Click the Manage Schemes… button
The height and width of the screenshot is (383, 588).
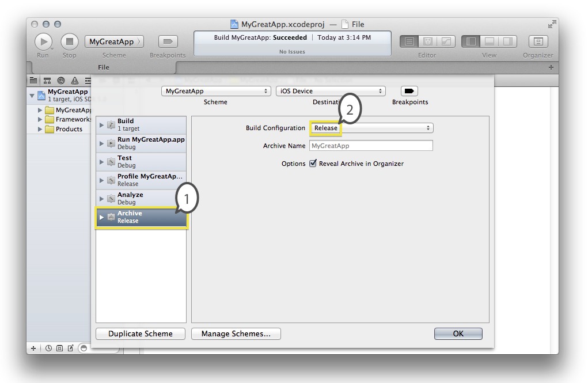coord(236,334)
